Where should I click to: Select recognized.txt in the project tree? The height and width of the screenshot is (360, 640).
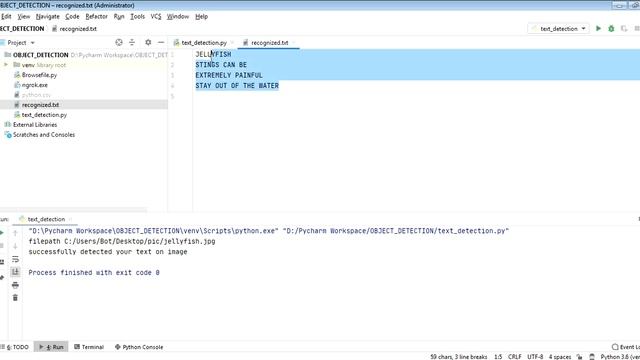(40, 105)
